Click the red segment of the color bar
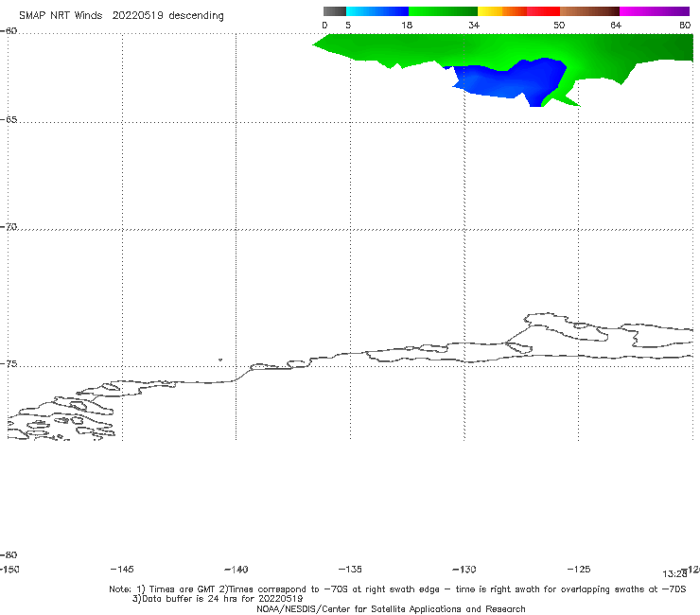The image size is (700, 615). pyautogui.click(x=543, y=11)
